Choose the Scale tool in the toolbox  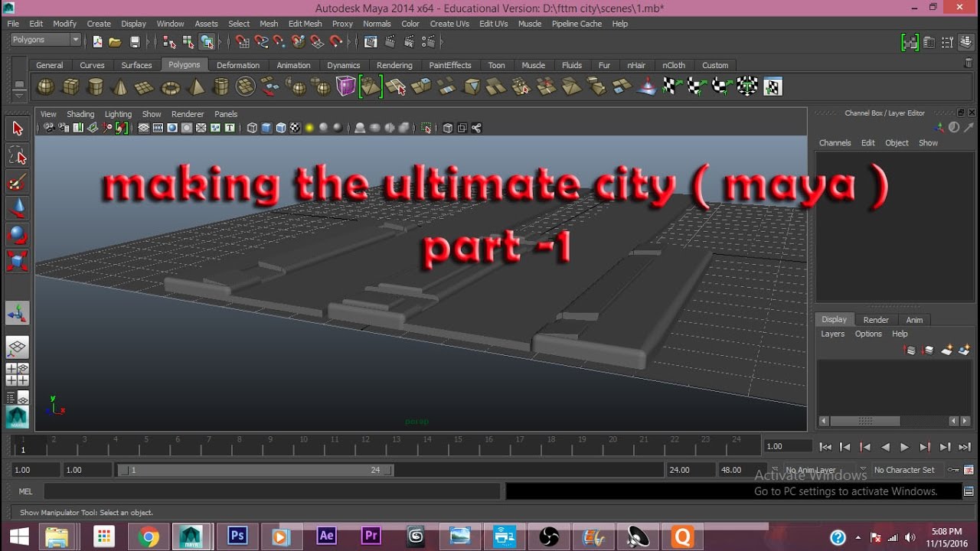(x=18, y=260)
